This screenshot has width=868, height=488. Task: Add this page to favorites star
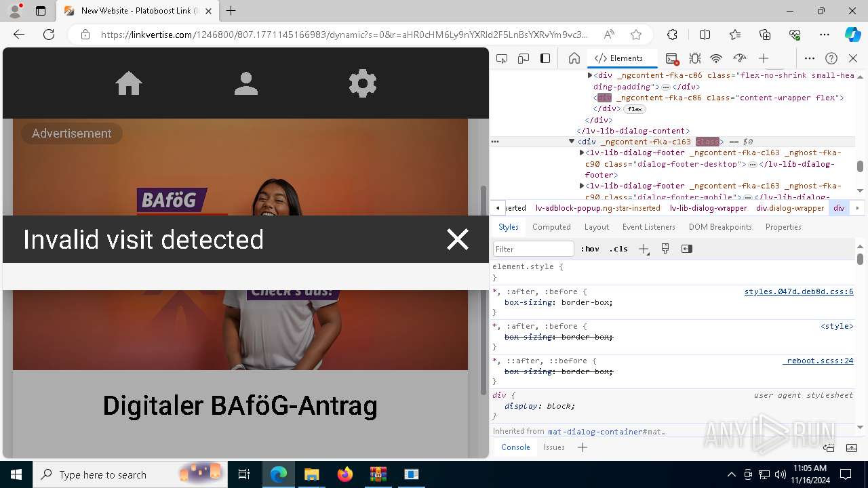click(x=636, y=35)
